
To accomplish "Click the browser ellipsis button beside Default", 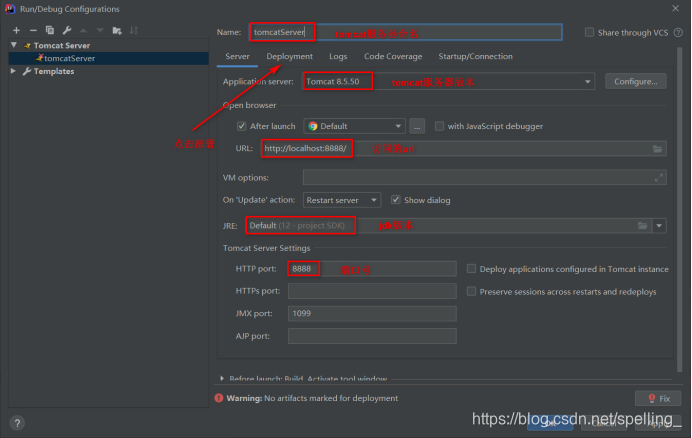I will point(417,126).
